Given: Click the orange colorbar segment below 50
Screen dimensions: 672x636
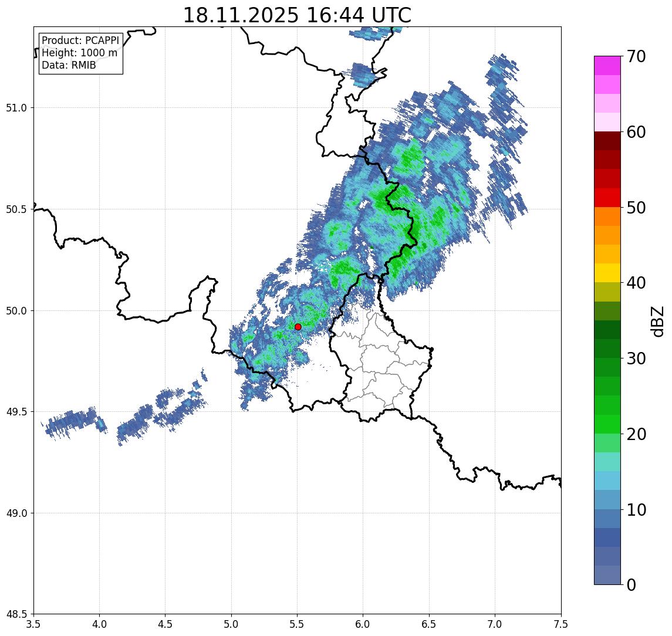Looking at the screenshot, I should point(607,216).
